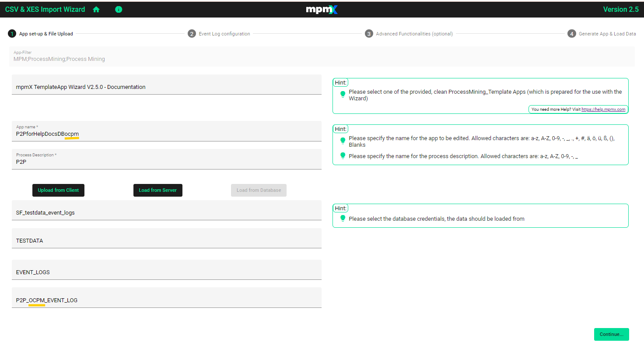
Task: Open the SF_testdata_event_logs credentials dropdown
Action: (x=167, y=210)
